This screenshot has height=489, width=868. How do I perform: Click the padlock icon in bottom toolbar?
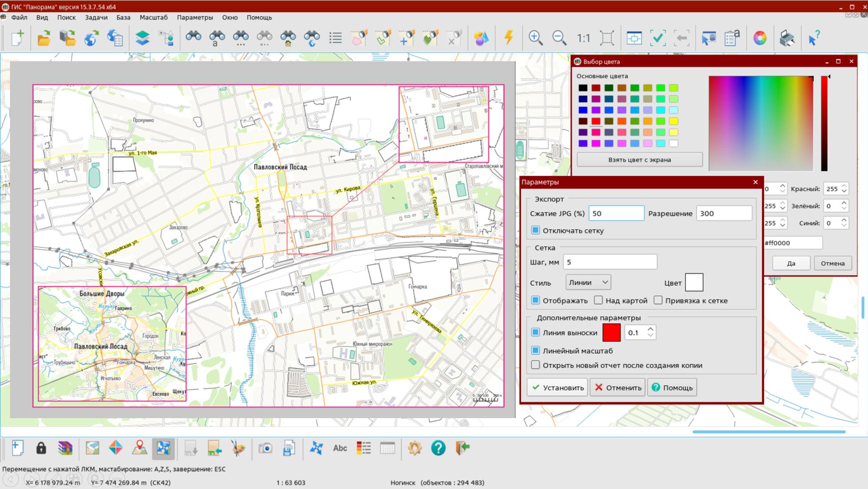coord(41,448)
